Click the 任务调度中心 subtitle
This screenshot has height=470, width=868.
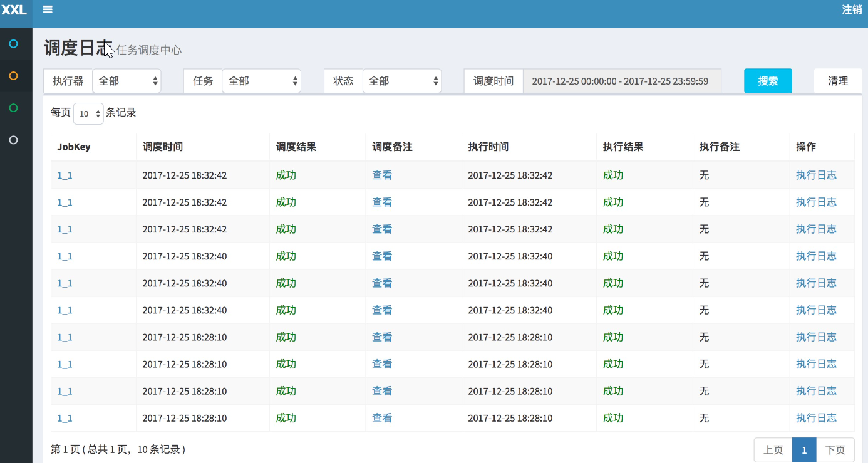pyautogui.click(x=149, y=50)
